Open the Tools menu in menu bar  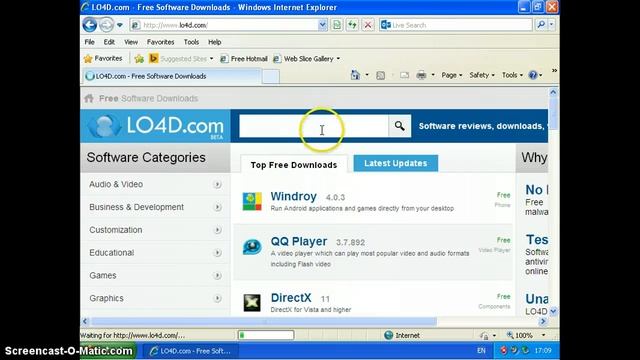[x=191, y=42]
